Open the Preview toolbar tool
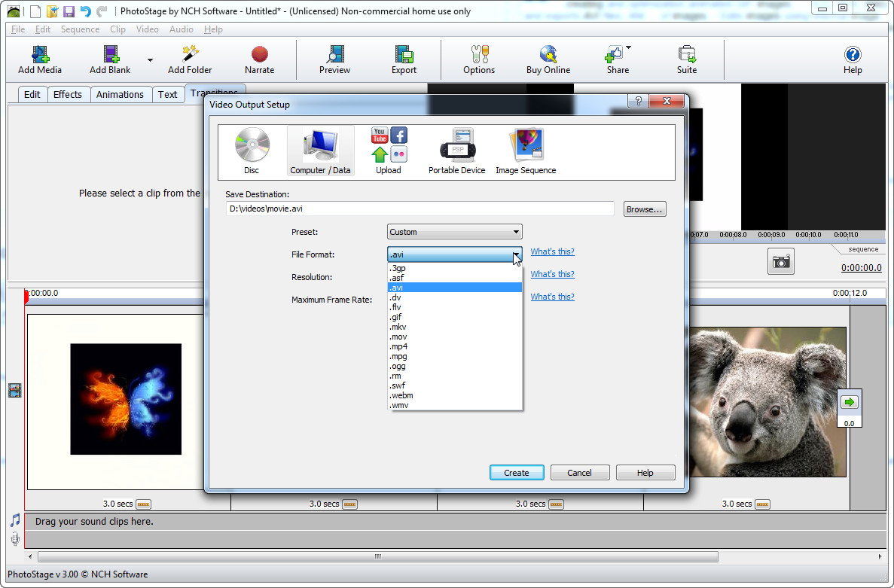Viewport: 894px width, 588px height. pyautogui.click(x=334, y=59)
